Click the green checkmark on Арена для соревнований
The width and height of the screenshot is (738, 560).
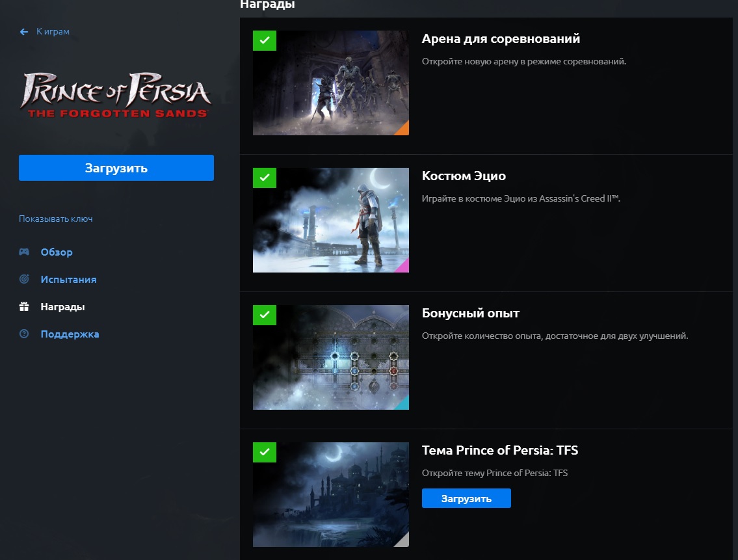point(265,40)
